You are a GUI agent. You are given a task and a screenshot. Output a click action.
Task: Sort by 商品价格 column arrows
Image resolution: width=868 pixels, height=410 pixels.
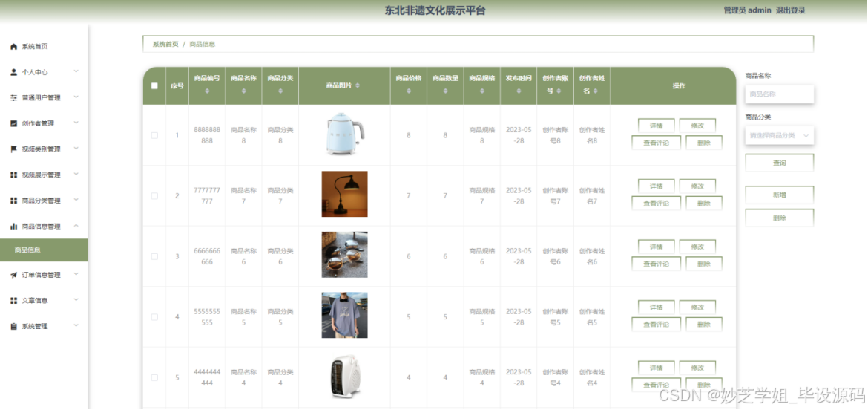point(409,91)
